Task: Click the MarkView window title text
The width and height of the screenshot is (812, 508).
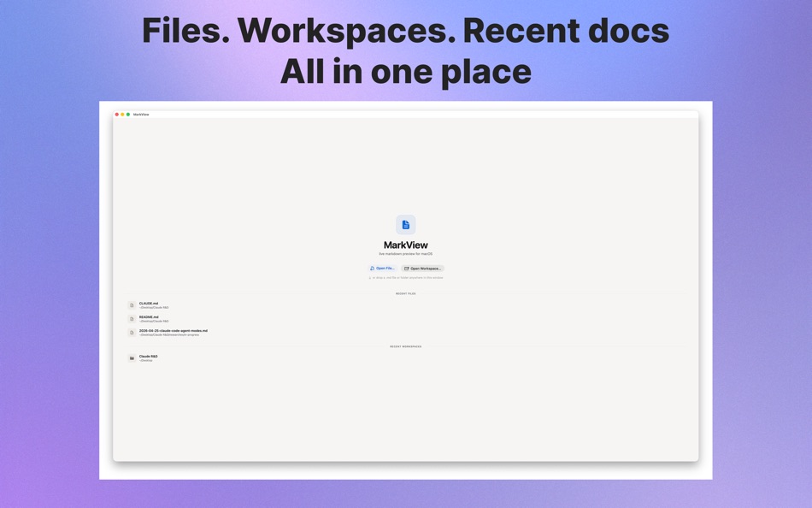Action: (141, 115)
